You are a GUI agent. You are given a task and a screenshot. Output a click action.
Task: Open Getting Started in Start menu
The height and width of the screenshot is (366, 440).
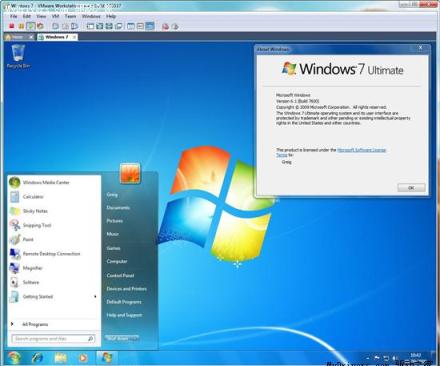(x=54, y=297)
